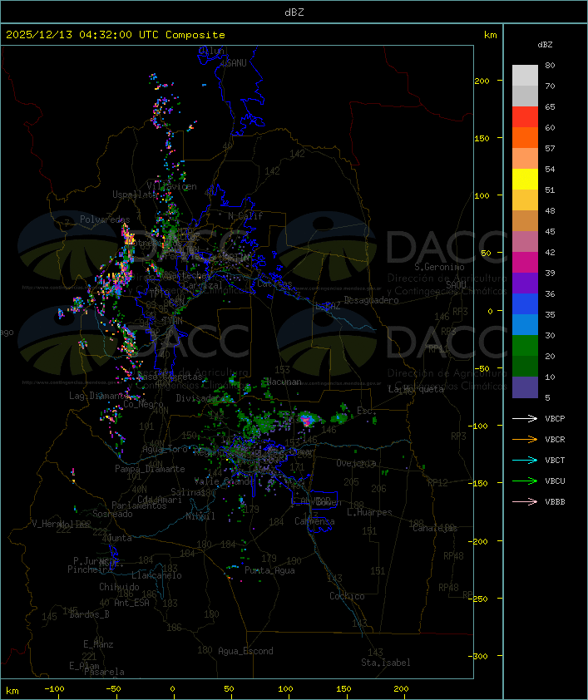Click the Parlamentos map label

tap(139, 505)
